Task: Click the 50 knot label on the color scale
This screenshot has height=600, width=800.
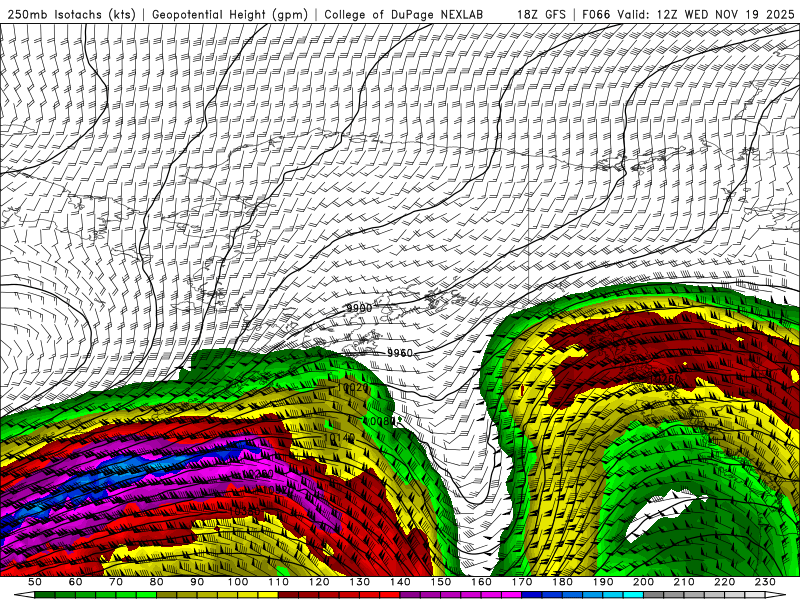Action: [x=35, y=582]
